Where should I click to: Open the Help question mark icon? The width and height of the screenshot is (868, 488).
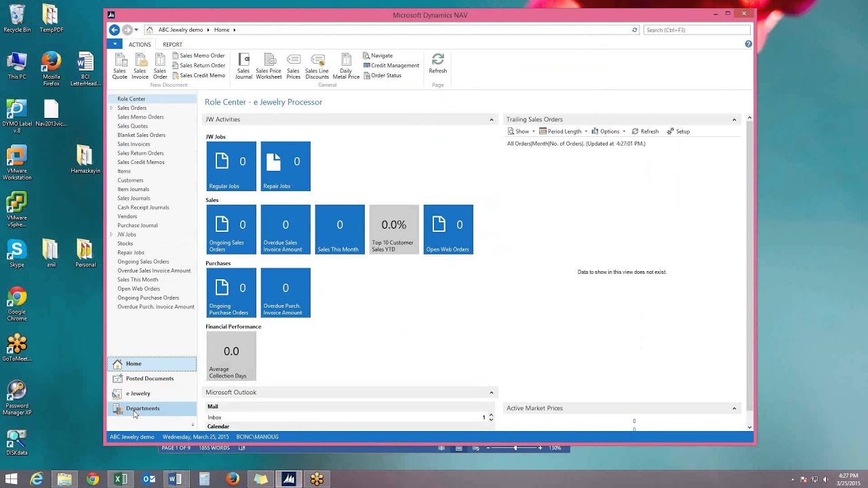(x=749, y=44)
